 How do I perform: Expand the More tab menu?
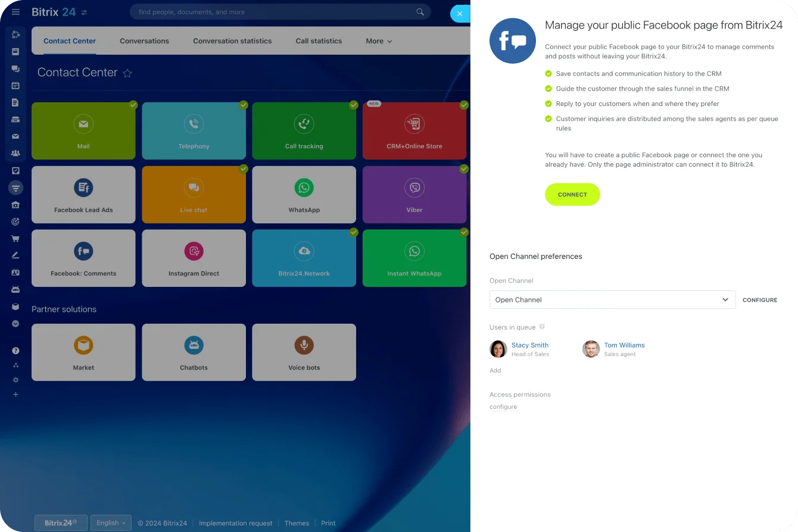379,41
